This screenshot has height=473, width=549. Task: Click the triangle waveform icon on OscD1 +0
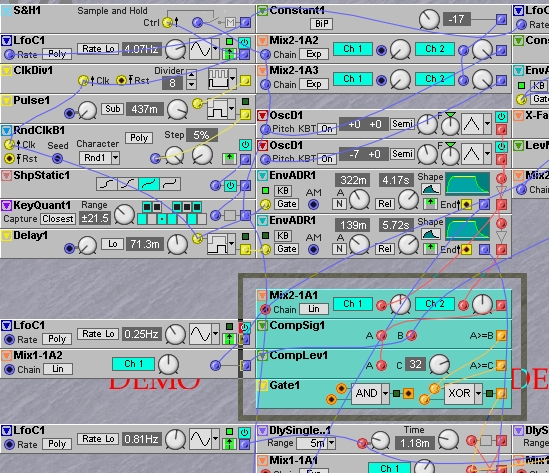click(472, 124)
